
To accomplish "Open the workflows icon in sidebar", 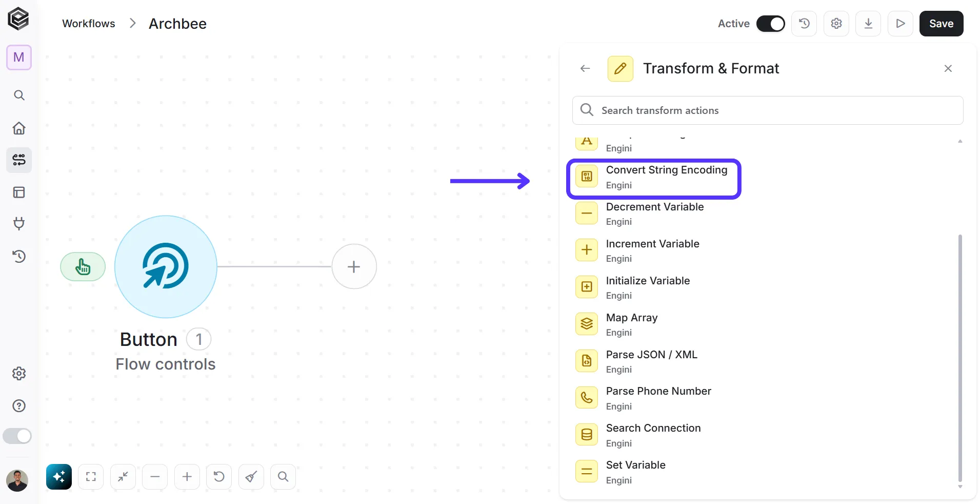I will tap(19, 160).
